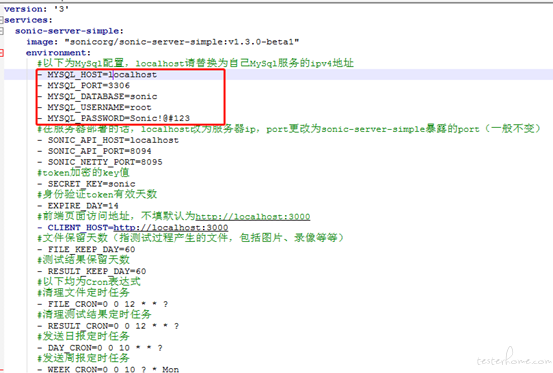This screenshot has width=553, height=373.
Task: Click the EXPIRE_DAY=14 line
Action: coord(78,206)
